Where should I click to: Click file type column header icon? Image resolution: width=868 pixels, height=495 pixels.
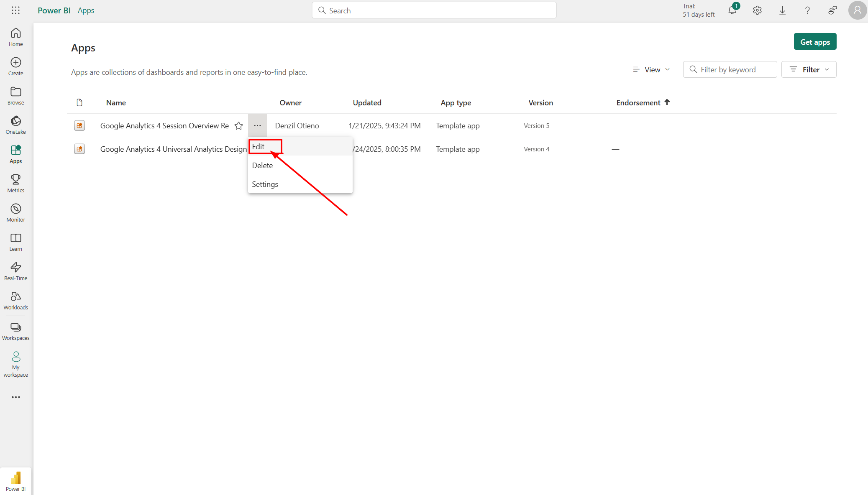click(x=79, y=102)
